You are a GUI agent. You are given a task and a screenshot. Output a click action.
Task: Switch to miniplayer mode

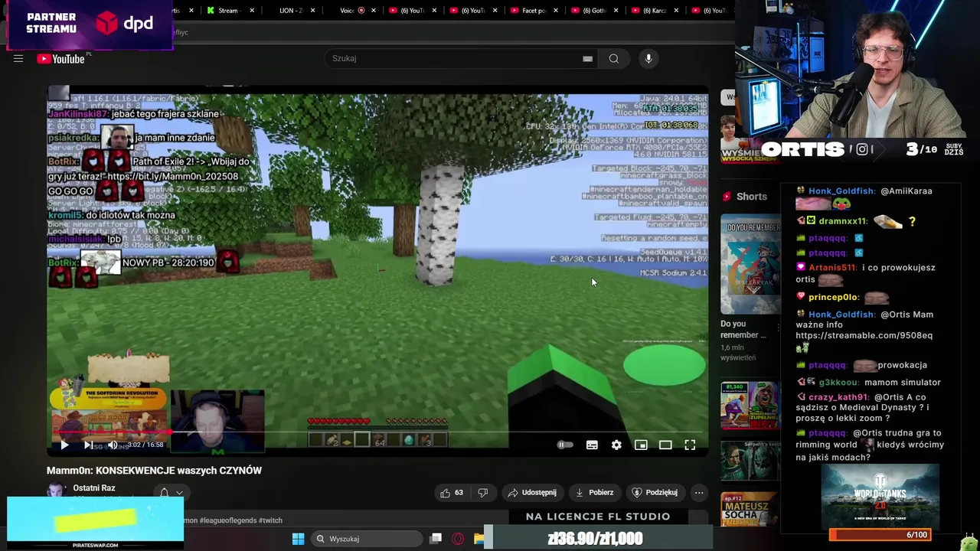click(641, 445)
